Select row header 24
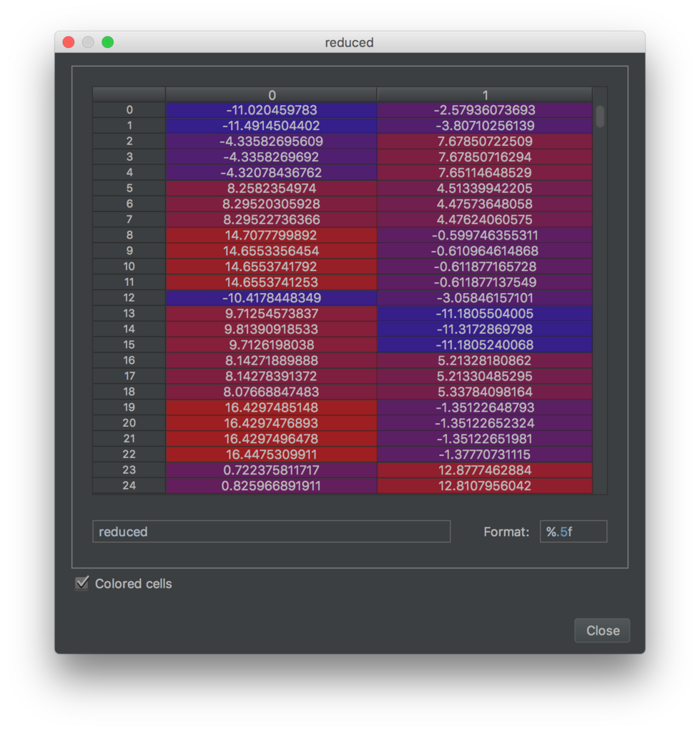 (x=129, y=485)
